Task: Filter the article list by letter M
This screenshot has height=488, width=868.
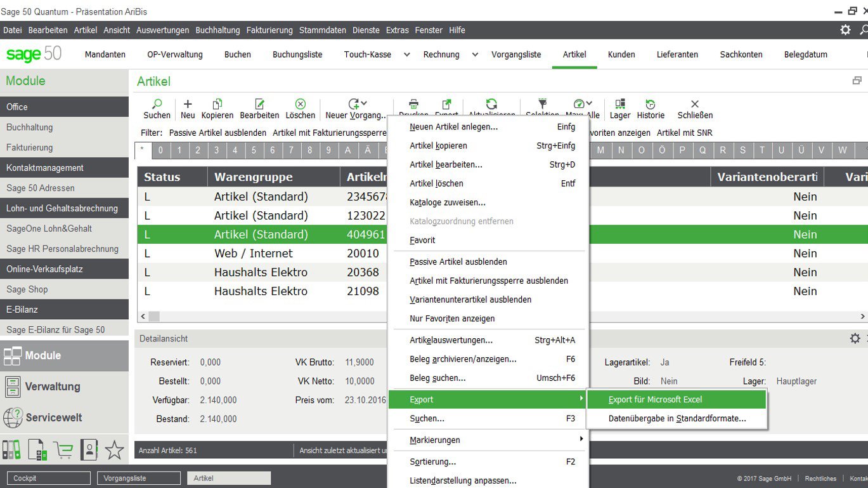Action: click(600, 150)
